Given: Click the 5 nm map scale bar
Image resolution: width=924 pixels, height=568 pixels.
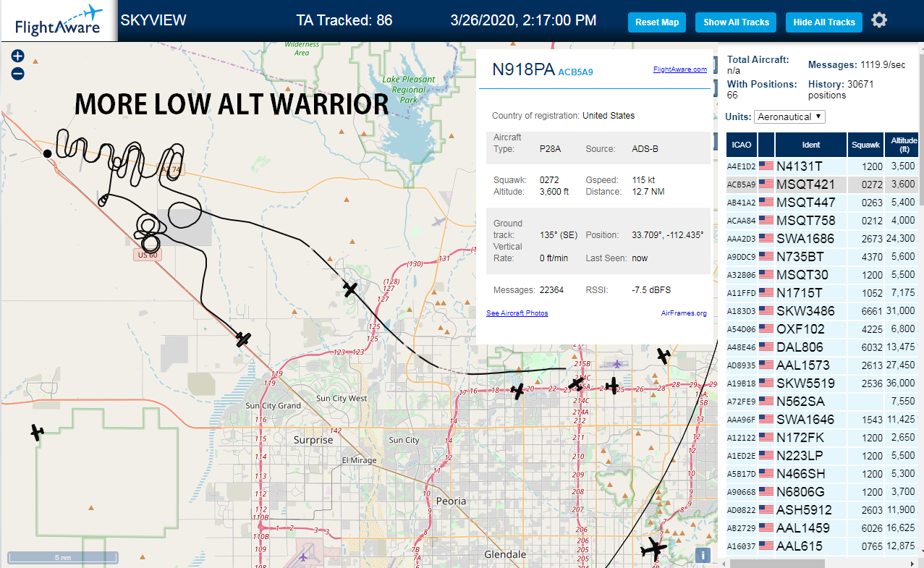Looking at the screenshot, I should (x=63, y=558).
